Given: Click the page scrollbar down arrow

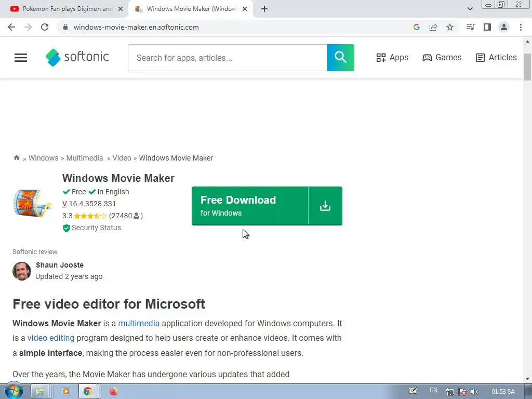Looking at the screenshot, I should click(x=528, y=379).
